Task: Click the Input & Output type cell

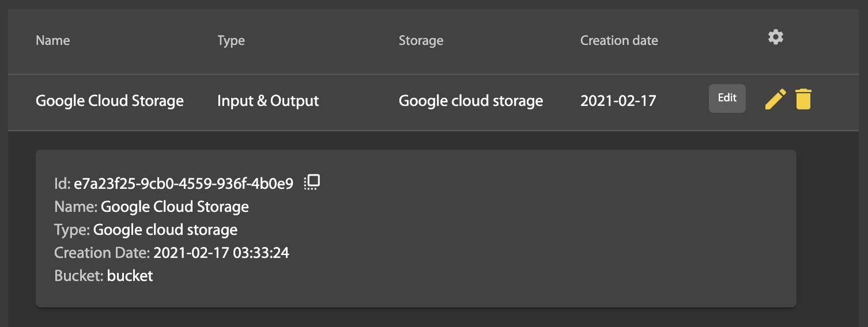Action: pos(268,101)
